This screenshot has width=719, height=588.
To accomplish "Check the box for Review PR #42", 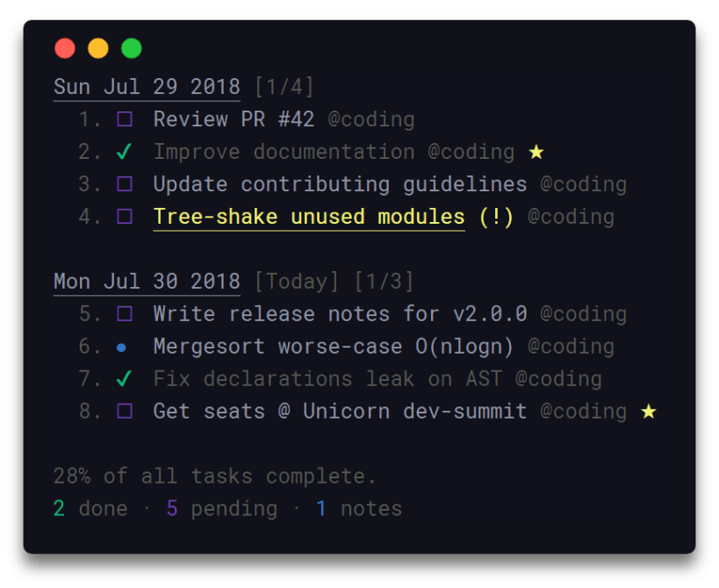I will (x=125, y=119).
